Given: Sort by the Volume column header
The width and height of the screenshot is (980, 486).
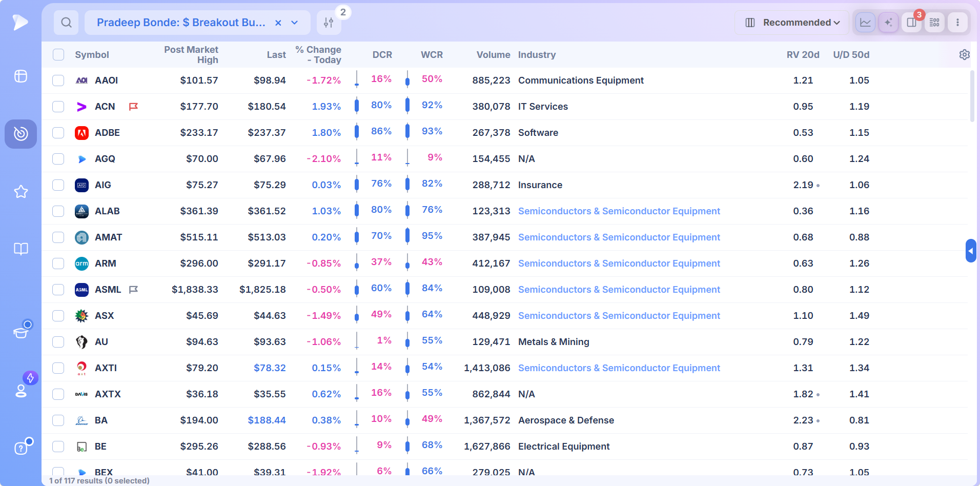Looking at the screenshot, I should (493, 55).
